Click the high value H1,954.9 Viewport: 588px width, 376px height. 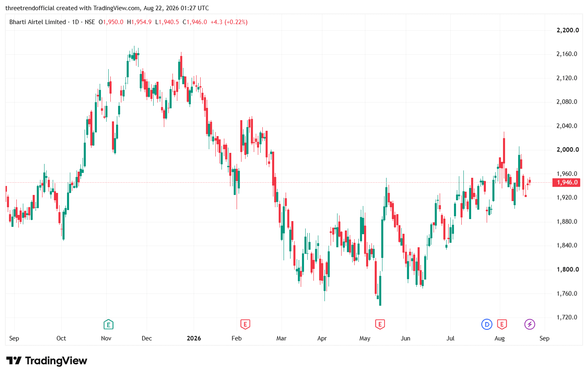click(x=139, y=22)
